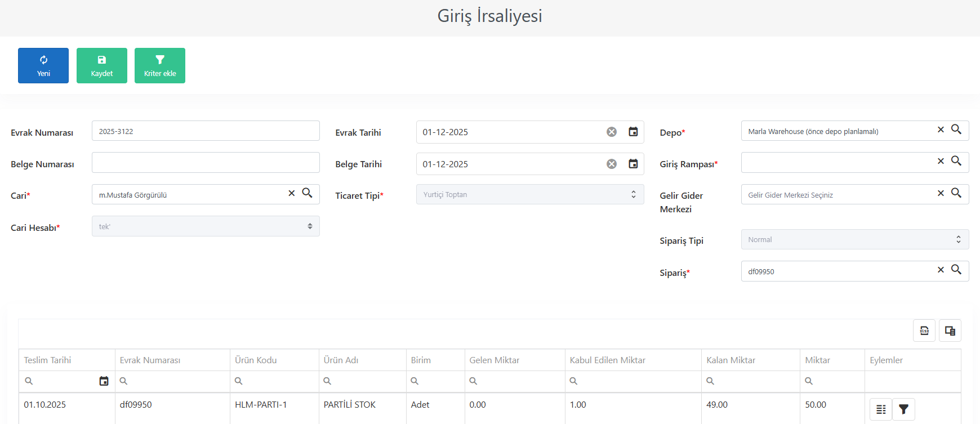Image resolution: width=980 pixels, height=424 pixels.
Task: Focus the Belge Numarası input field
Action: [206, 163]
